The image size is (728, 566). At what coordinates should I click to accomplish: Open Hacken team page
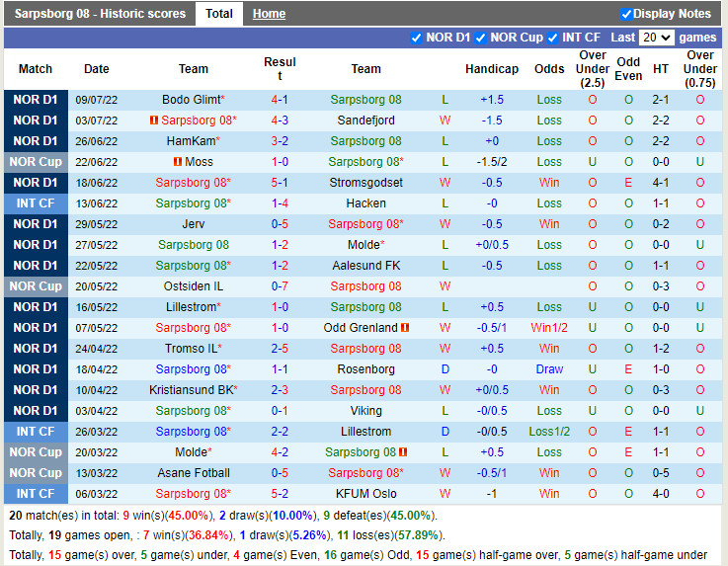click(365, 203)
